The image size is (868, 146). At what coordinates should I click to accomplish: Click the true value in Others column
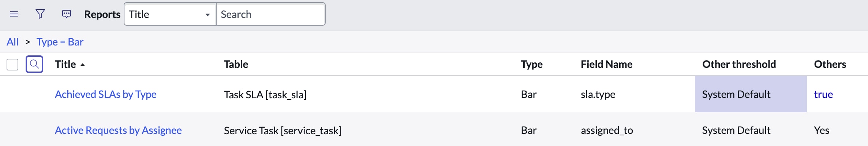pos(823,94)
